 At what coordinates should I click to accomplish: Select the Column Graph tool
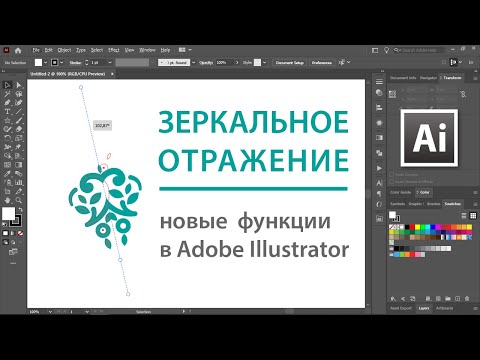(x=19, y=182)
